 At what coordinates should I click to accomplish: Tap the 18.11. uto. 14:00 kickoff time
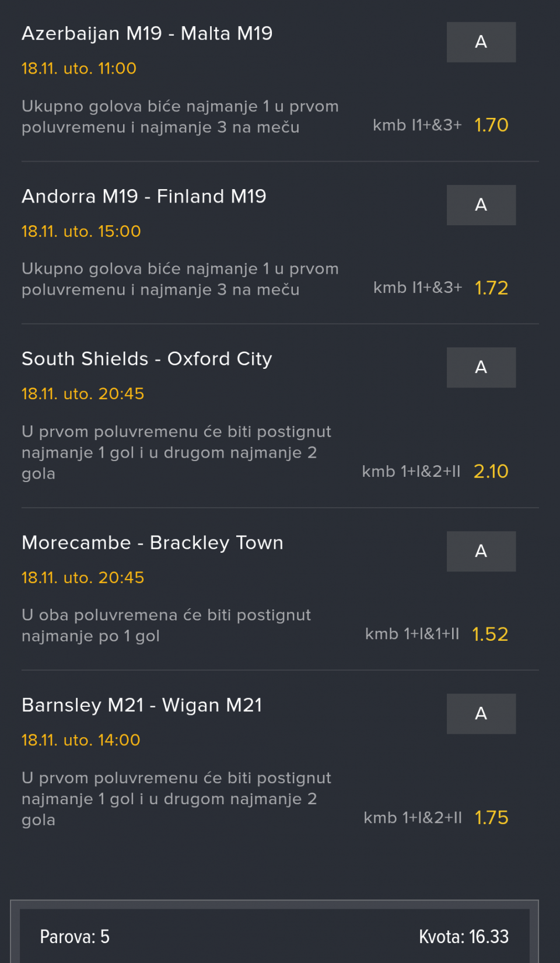[x=80, y=740]
